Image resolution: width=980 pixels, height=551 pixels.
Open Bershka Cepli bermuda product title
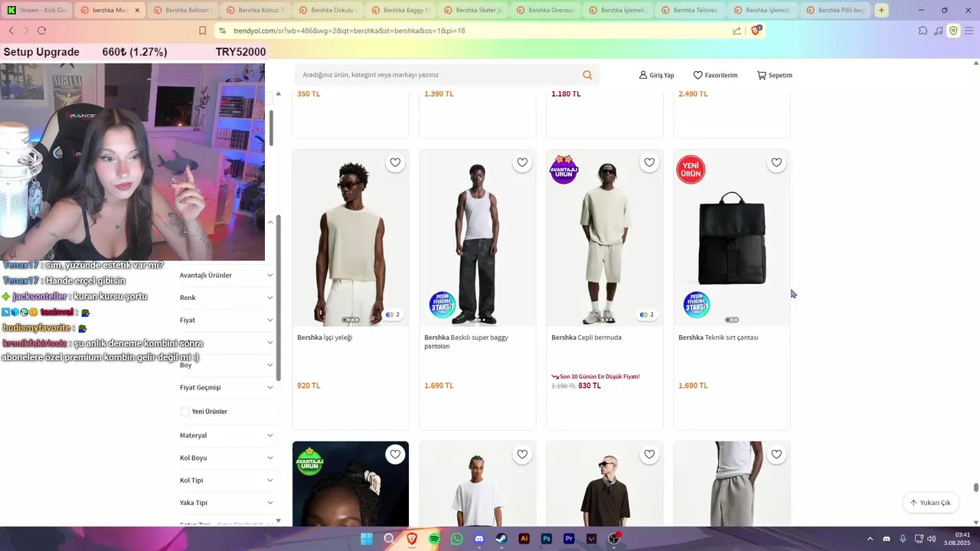pyautogui.click(x=586, y=337)
